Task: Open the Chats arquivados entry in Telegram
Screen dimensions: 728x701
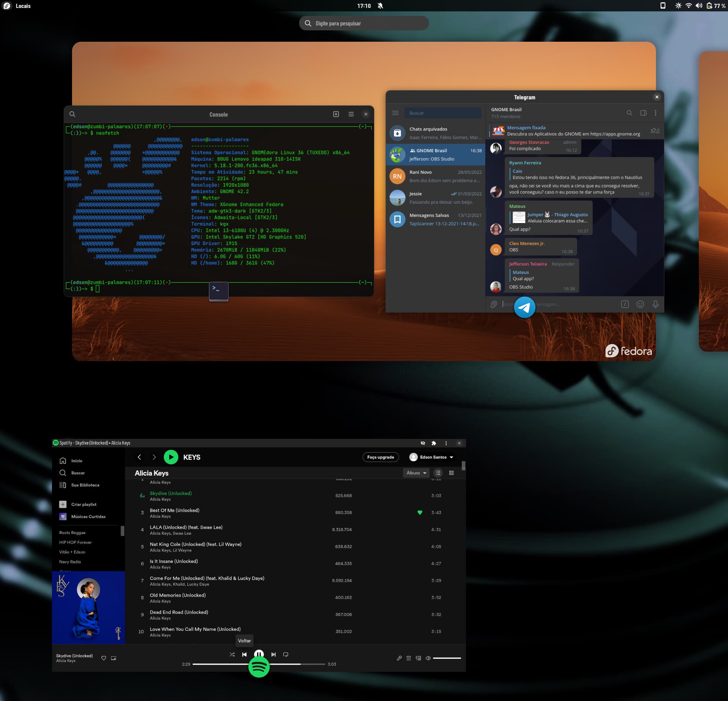Action: (435, 133)
